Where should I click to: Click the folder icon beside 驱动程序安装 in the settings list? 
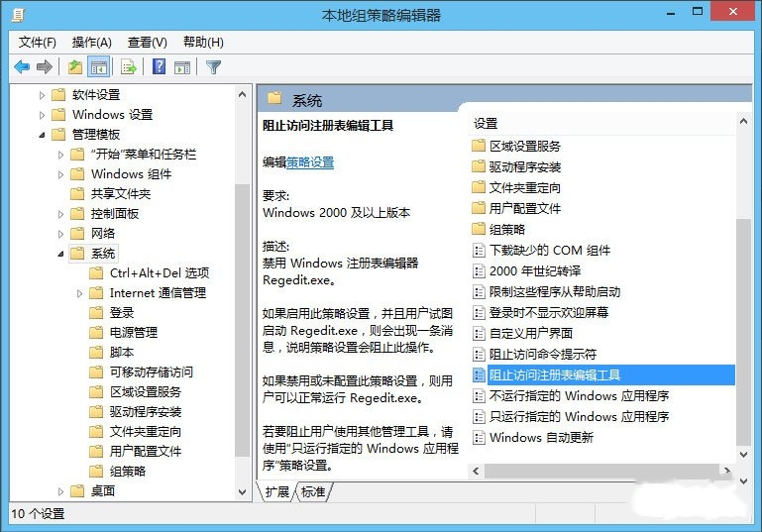tap(479, 166)
